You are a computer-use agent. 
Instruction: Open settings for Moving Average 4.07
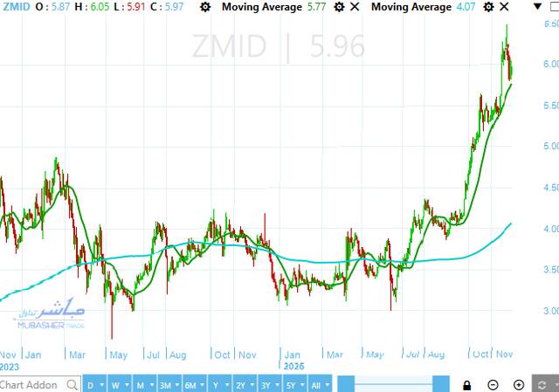click(x=487, y=7)
